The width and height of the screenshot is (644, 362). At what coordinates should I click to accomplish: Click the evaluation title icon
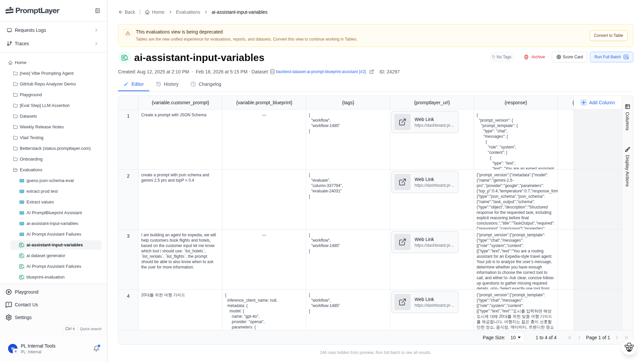[x=125, y=58]
